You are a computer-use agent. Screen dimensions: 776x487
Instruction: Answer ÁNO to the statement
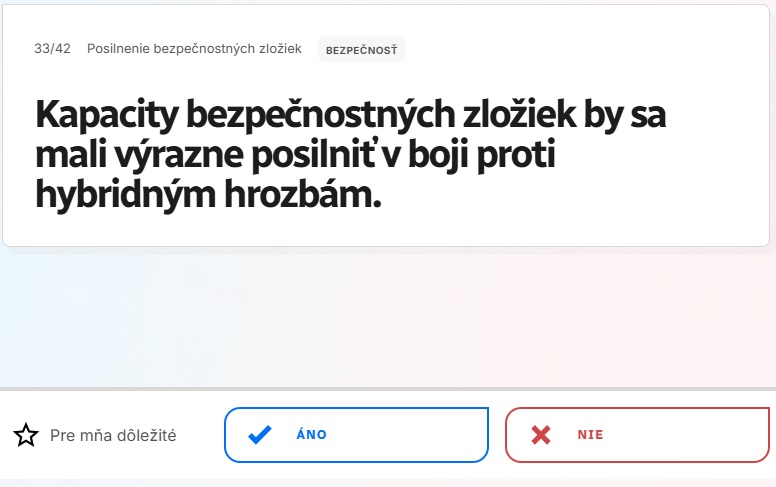(x=356, y=435)
